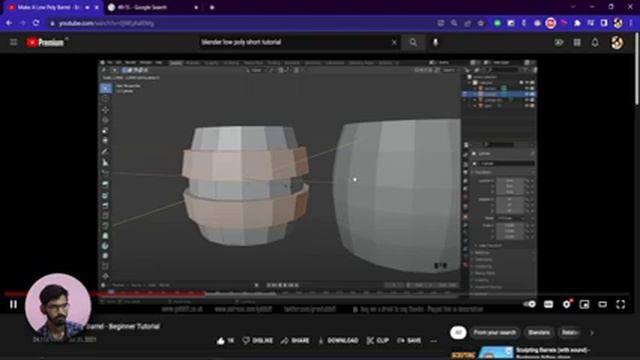Toggle the autoplay switch in player
640x360 pixels.
click(x=529, y=304)
